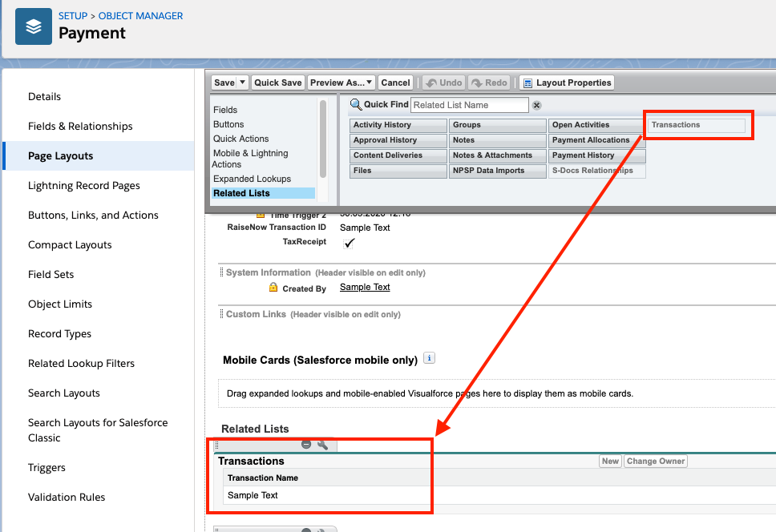Open the Save dropdown arrow
Viewport: 776px width, 532px height.
[x=242, y=83]
